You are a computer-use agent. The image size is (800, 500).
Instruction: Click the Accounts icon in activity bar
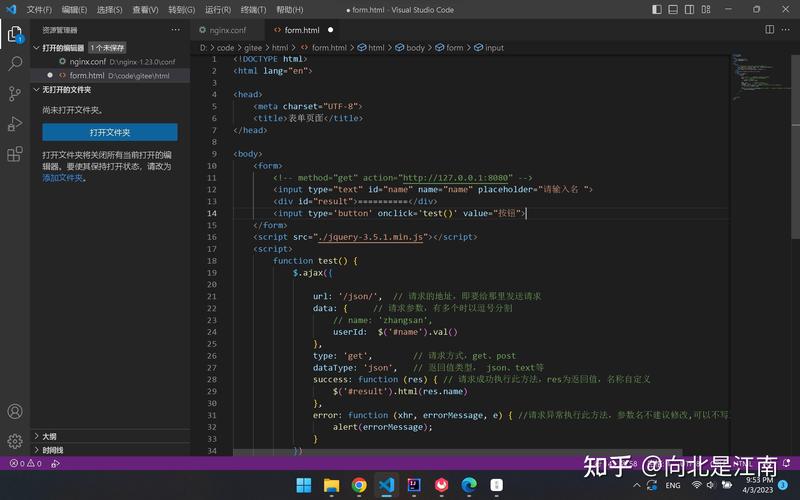point(15,411)
